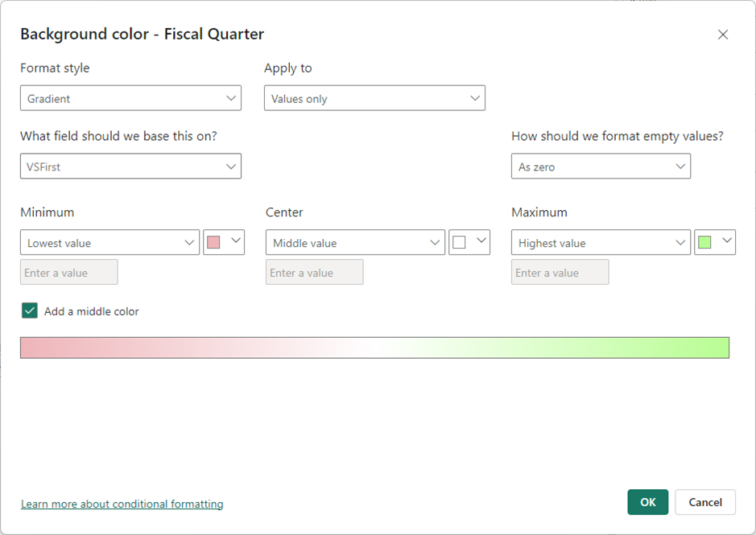The image size is (756, 535).
Task: Open Learn more about conditional formatting link
Action: click(x=122, y=504)
